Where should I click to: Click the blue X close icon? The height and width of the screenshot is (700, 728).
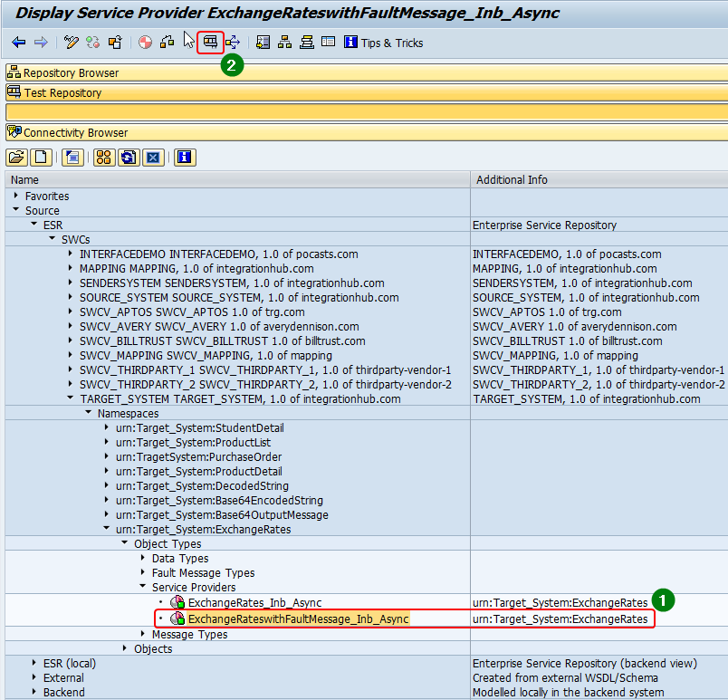pyautogui.click(x=153, y=158)
